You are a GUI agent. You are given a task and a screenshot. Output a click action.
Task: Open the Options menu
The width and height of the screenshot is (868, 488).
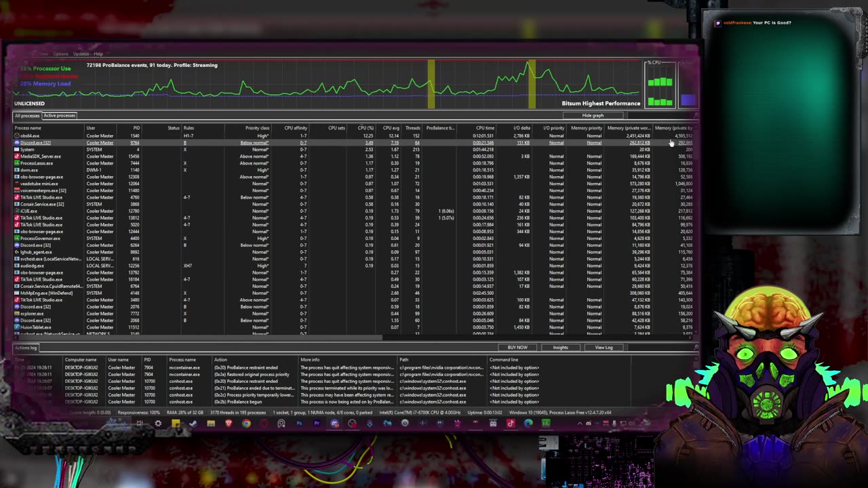pos(60,54)
